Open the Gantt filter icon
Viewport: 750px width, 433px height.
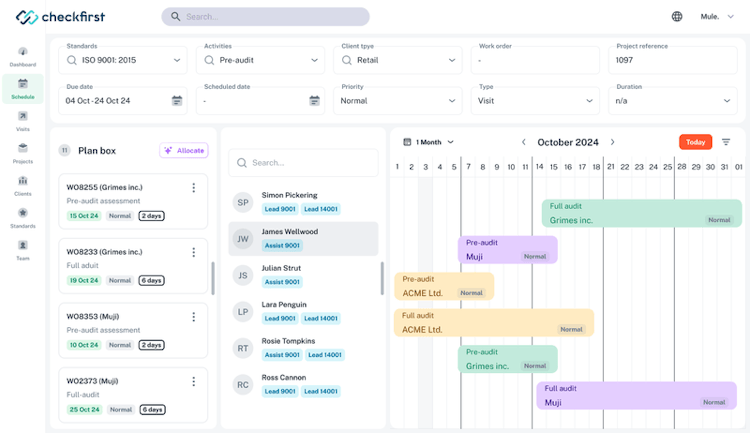(726, 142)
